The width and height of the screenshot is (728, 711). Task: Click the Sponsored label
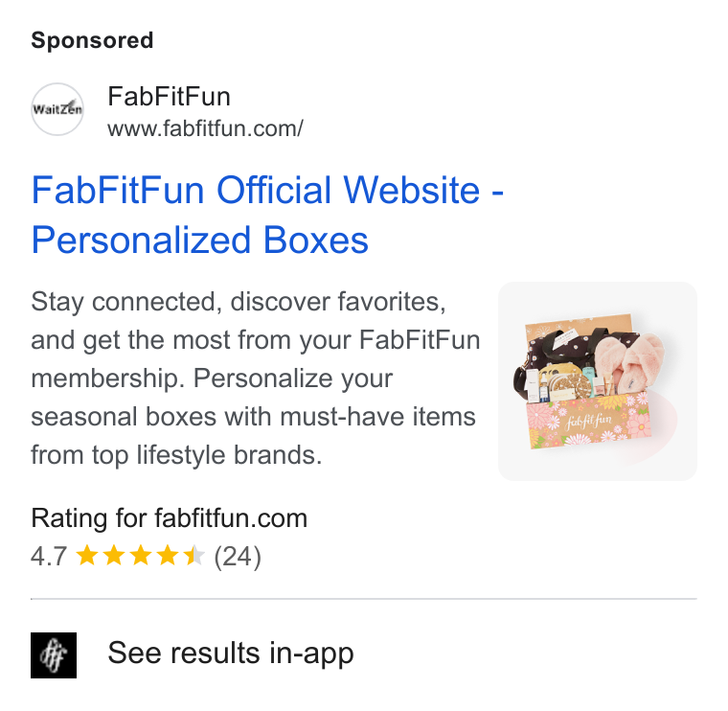tap(92, 40)
